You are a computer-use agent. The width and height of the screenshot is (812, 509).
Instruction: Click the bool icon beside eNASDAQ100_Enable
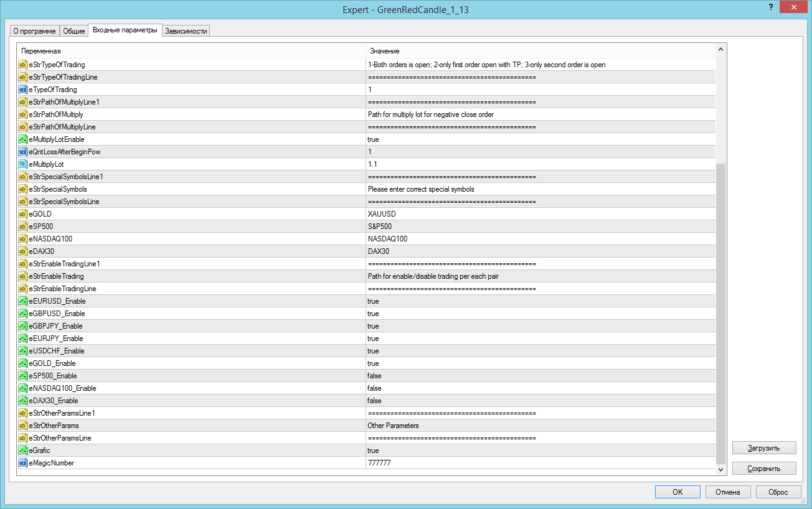[23, 388]
